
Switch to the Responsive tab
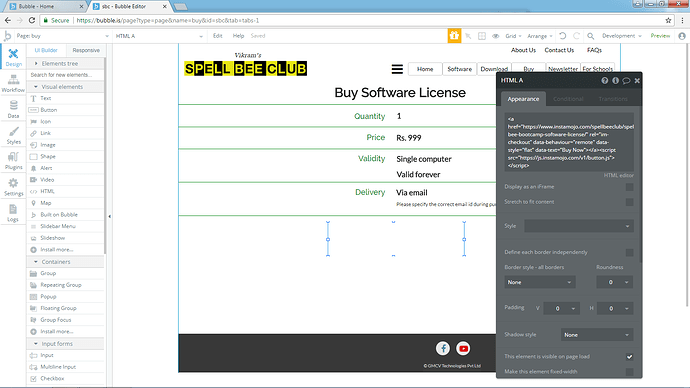(86, 50)
